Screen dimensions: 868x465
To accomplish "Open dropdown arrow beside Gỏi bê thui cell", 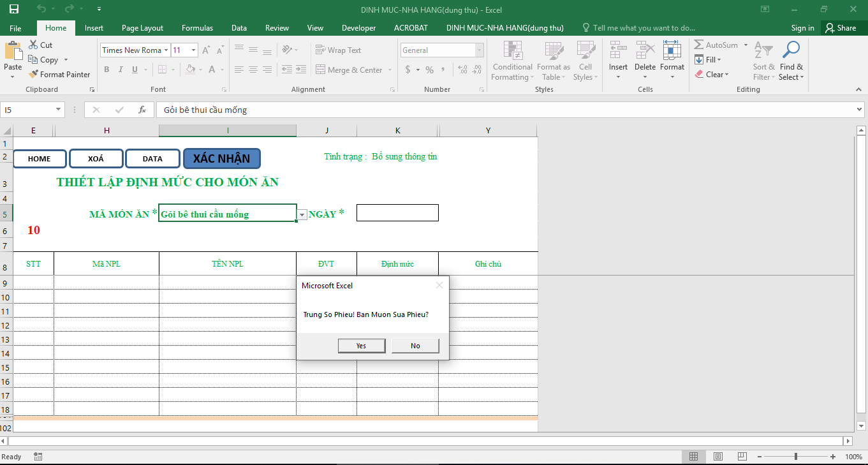I will (x=302, y=215).
